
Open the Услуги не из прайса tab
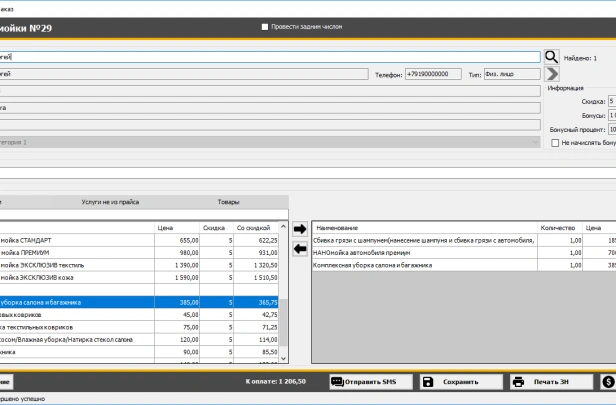coord(112,202)
